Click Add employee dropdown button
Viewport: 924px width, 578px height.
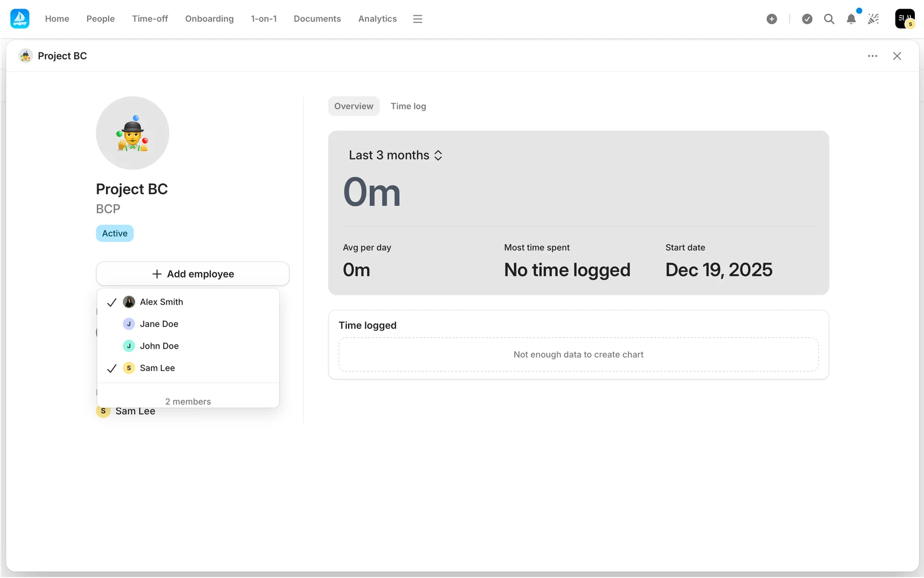[192, 274]
